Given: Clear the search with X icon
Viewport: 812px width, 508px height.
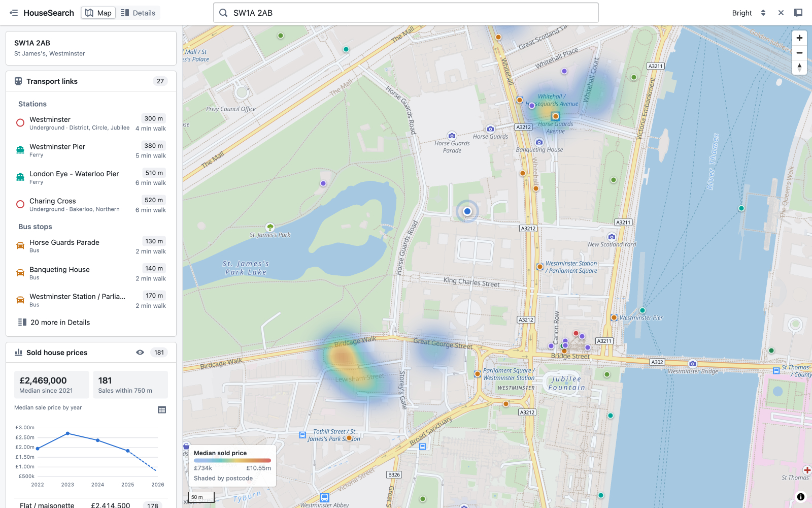Looking at the screenshot, I should tap(781, 13).
